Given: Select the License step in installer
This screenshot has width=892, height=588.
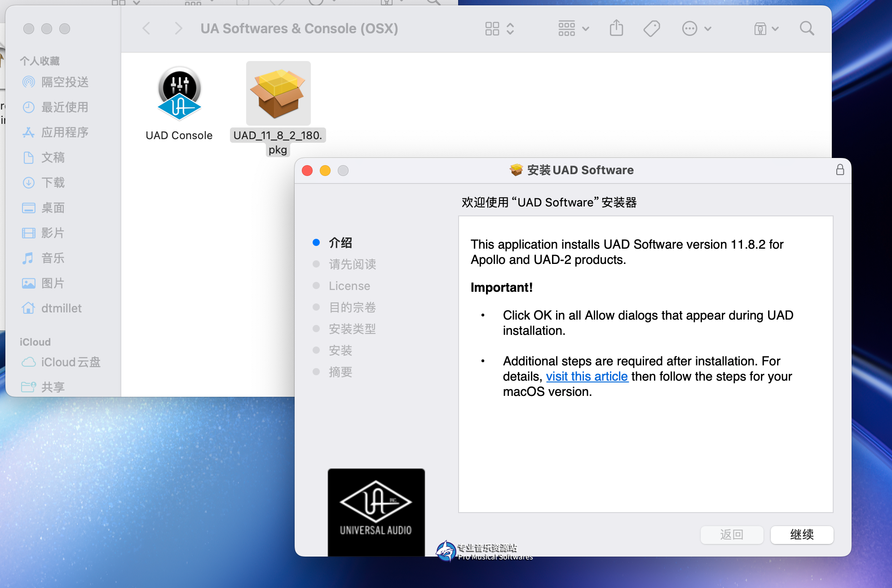Looking at the screenshot, I should (349, 286).
